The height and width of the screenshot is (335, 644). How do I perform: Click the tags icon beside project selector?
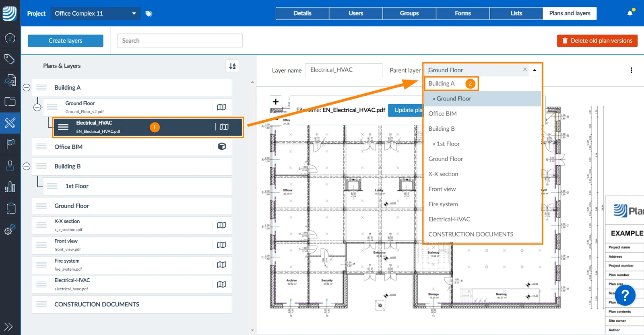click(x=149, y=14)
